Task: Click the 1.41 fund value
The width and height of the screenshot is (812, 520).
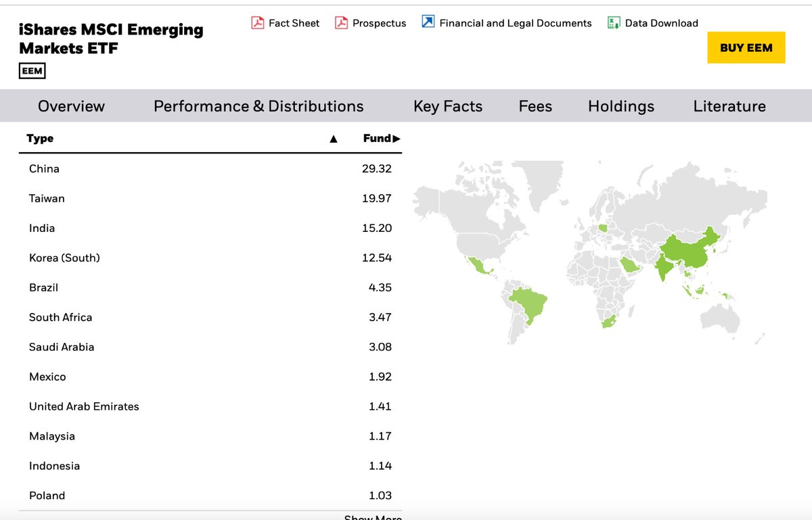Action: click(x=380, y=406)
